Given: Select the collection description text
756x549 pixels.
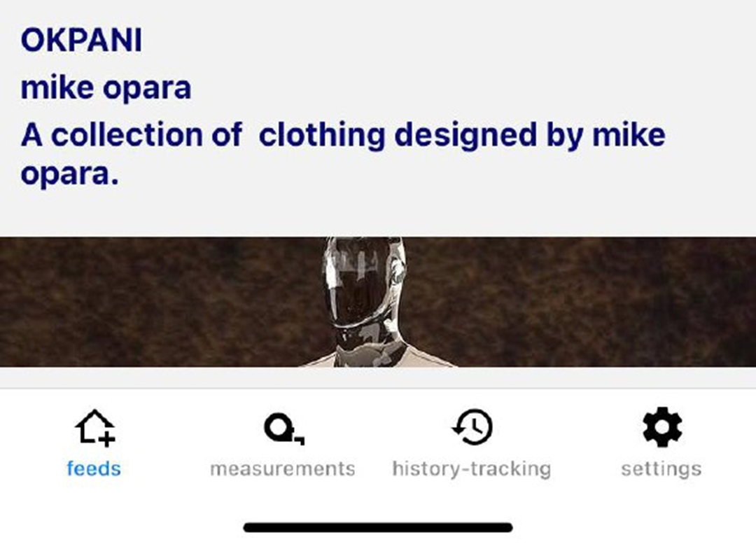Looking at the screenshot, I should point(343,154).
